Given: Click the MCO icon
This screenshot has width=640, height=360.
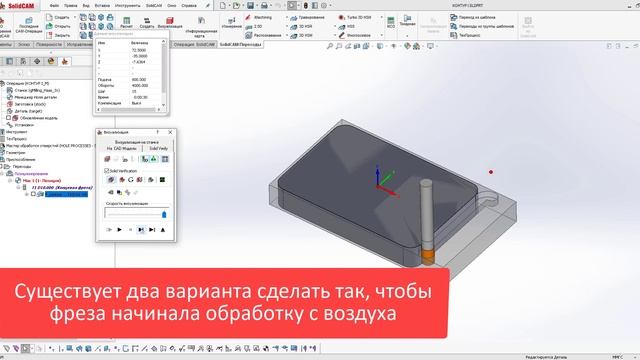Looking at the screenshot, I should coord(391,22).
